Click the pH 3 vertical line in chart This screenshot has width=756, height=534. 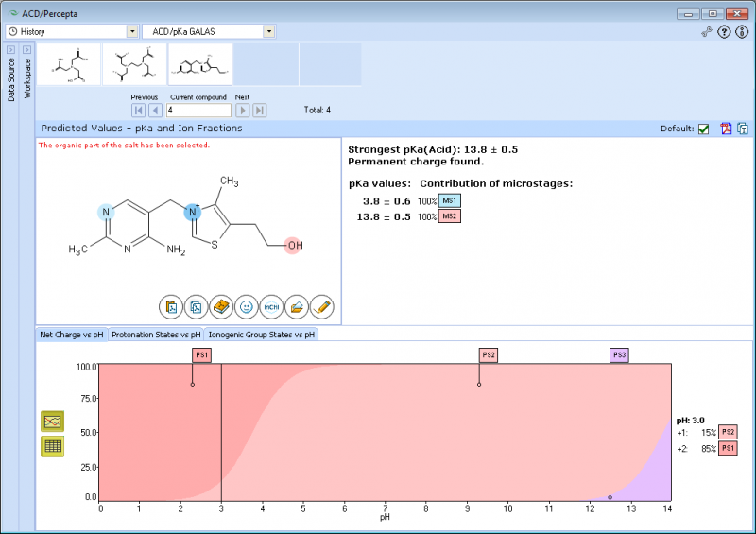pyautogui.click(x=221, y=432)
